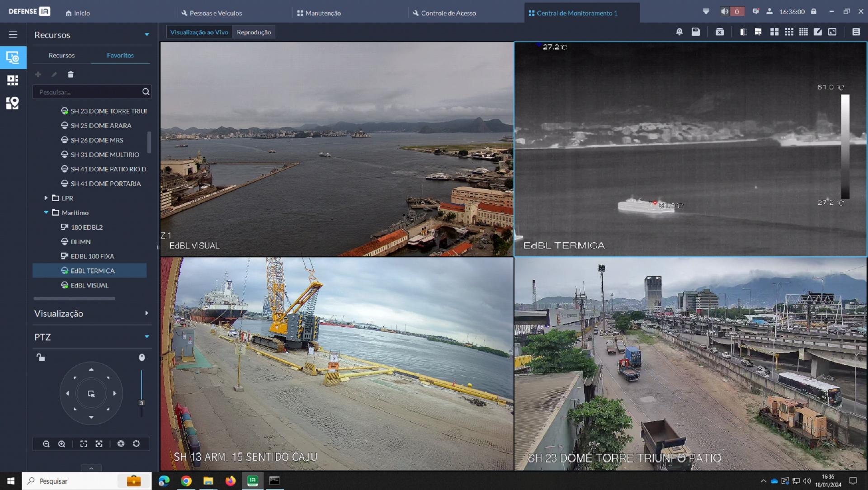Select the SH 13 ARM. 15 SENTIDO CAJU video
The image size is (868, 490).
[337, 364]
